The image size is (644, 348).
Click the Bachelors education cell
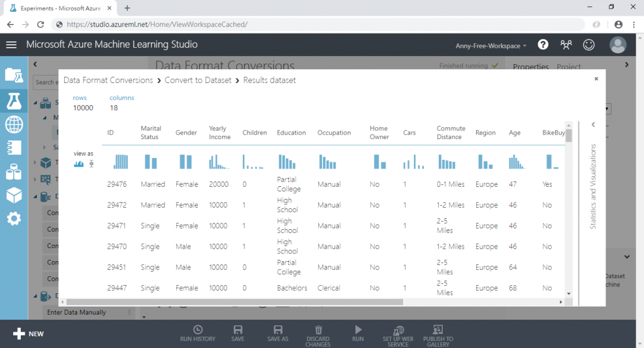click(292, 288)
